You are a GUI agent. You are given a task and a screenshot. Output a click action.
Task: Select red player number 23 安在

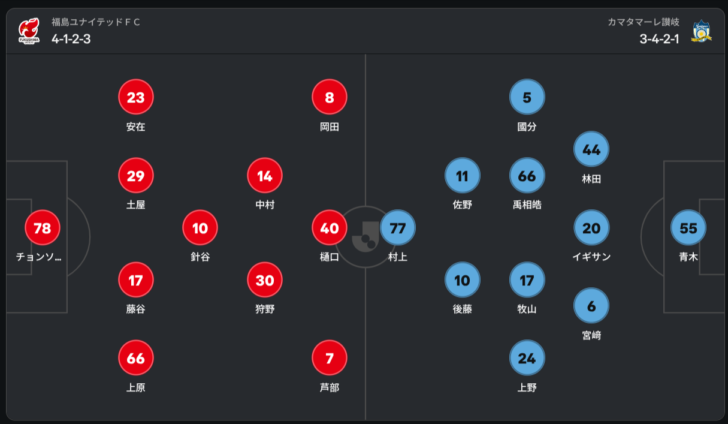pyautogui.click(x=136, y=97)
